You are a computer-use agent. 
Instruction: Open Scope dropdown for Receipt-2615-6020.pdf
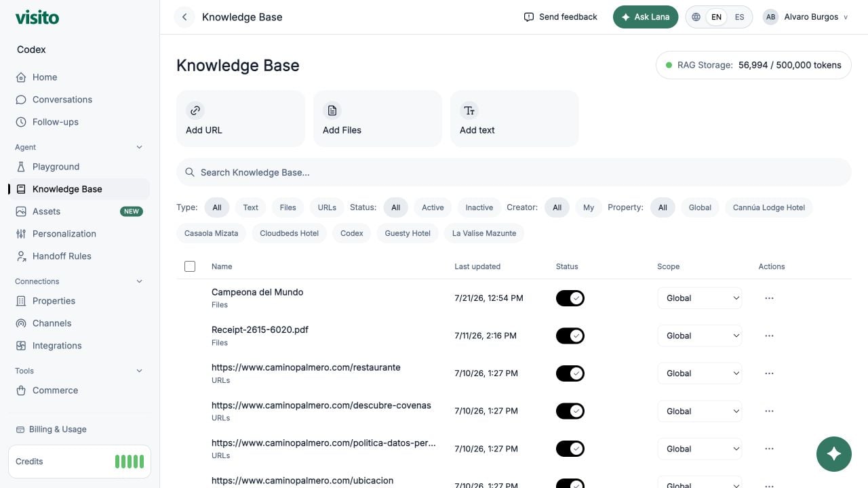(x=699, y=335)
